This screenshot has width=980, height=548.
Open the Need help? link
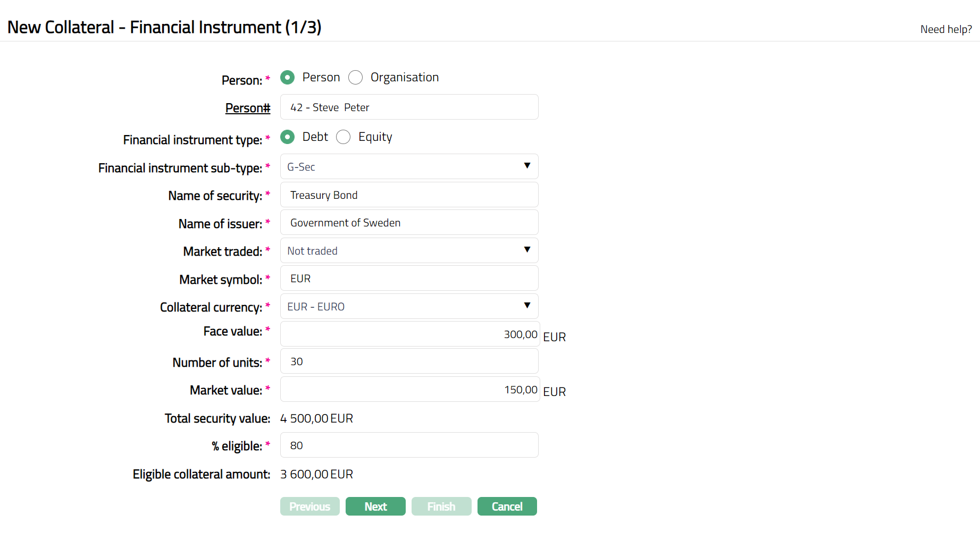[x=946, y=29]
